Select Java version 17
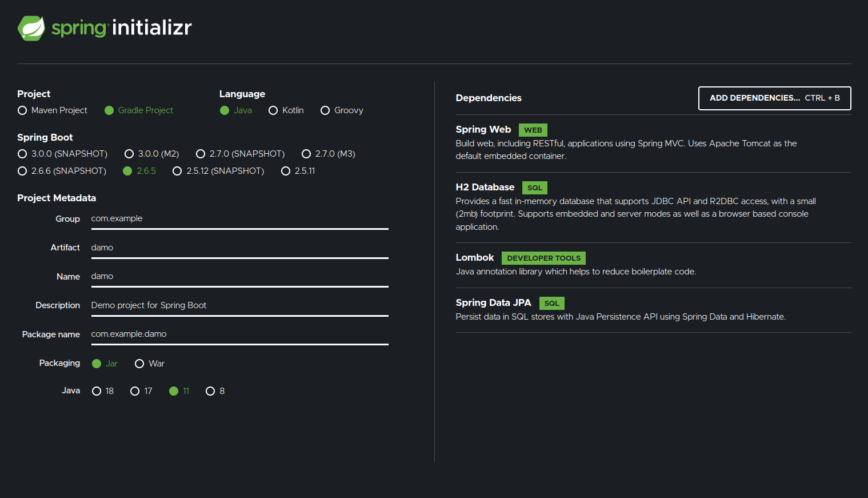The image size is (868, 498). click(141, 391)
